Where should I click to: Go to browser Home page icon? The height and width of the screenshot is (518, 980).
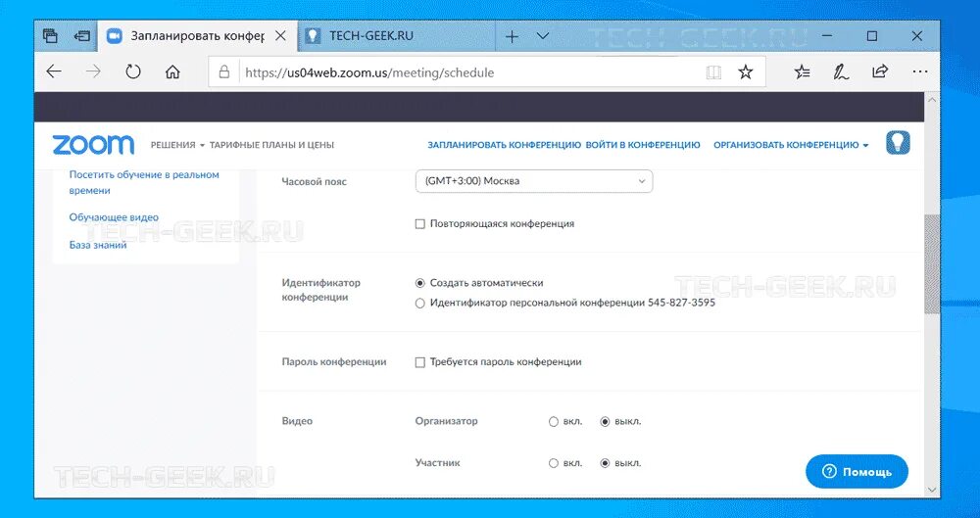pyautogui.click(x=172, y=71)
